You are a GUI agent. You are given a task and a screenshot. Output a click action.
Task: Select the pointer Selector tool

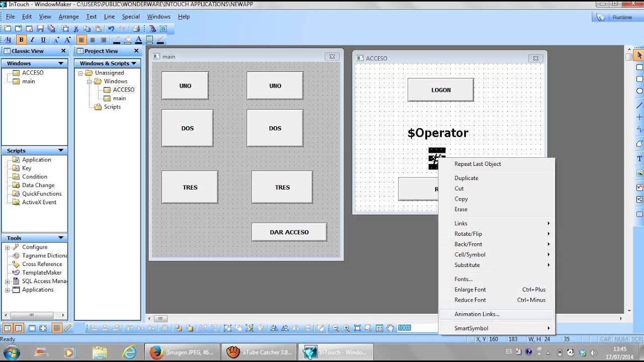coord(639,55)
